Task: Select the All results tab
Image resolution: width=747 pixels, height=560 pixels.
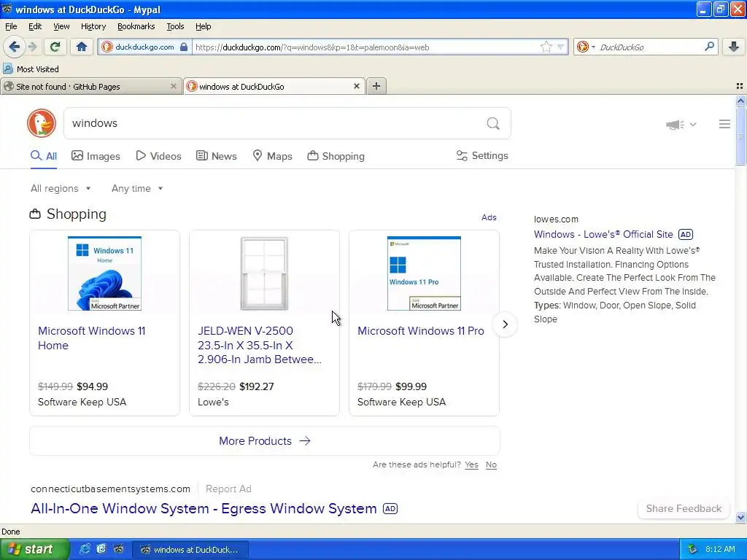Action: pyautogui.click(x=44, y=156)
